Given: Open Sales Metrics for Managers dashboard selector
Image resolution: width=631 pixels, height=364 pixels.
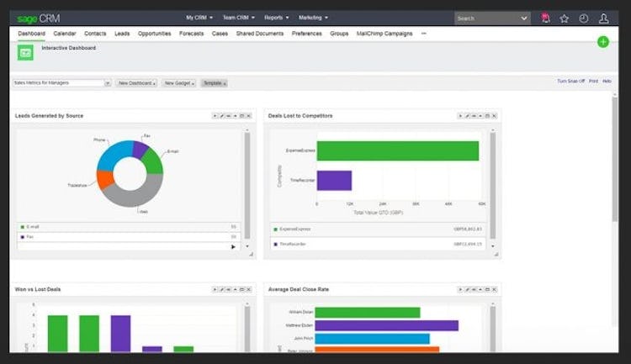Looking at the screenshot, I should tap(62, 83).
